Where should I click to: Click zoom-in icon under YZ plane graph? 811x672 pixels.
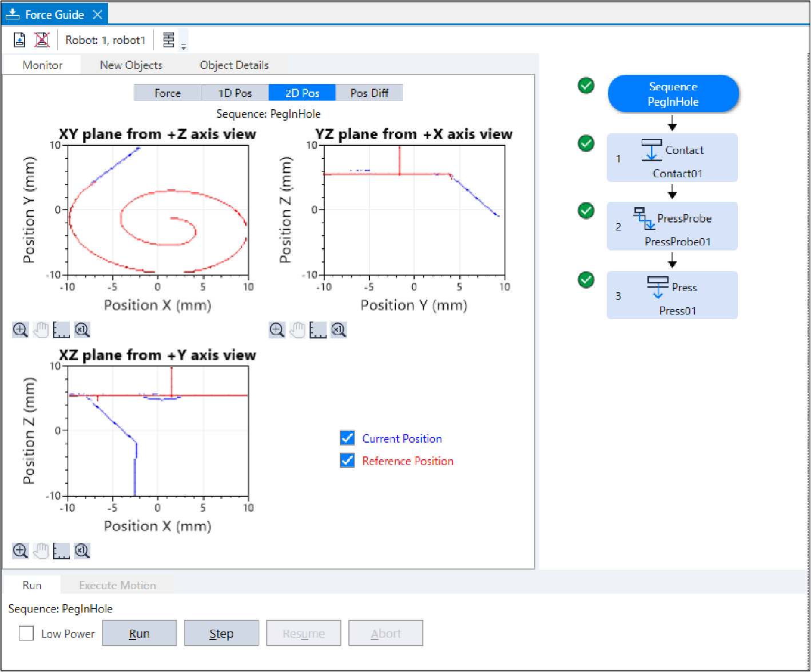[x=277, y=330]
